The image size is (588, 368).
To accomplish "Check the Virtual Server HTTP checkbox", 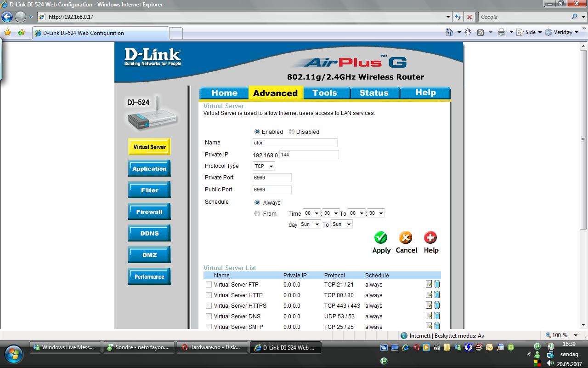I will 209,295.
